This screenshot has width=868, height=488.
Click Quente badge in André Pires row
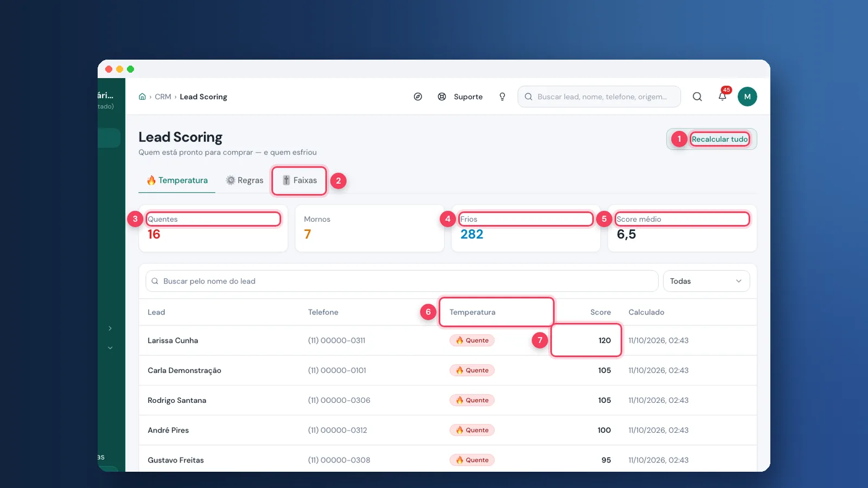pos(472,430)
